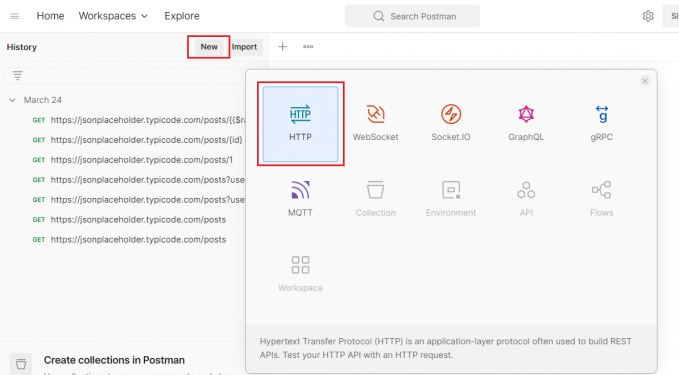Open the Workspaces dropdown
The height and width of the screenshot is (375, 679).
click(x=113, y=16)
